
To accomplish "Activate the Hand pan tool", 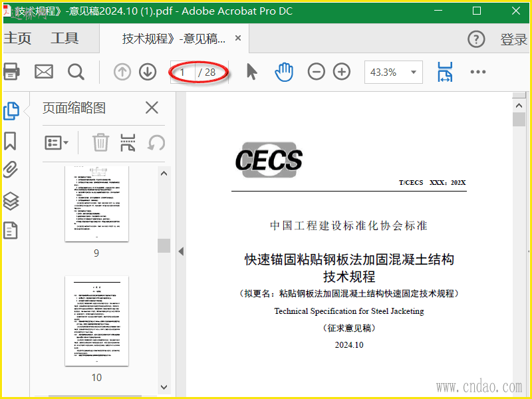I will 284,72.
